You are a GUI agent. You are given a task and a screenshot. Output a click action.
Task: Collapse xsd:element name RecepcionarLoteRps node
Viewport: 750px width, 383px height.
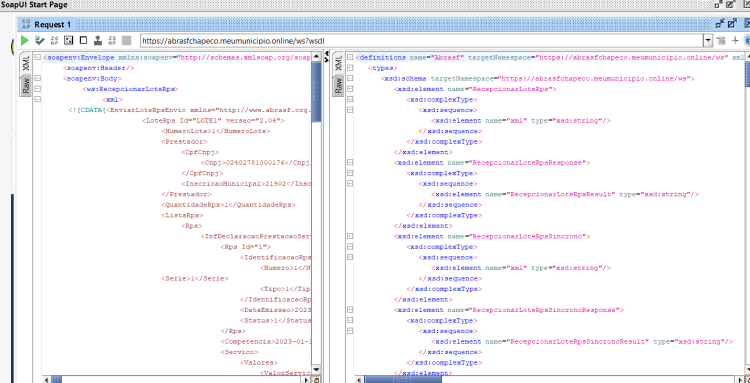click(350, 89)
